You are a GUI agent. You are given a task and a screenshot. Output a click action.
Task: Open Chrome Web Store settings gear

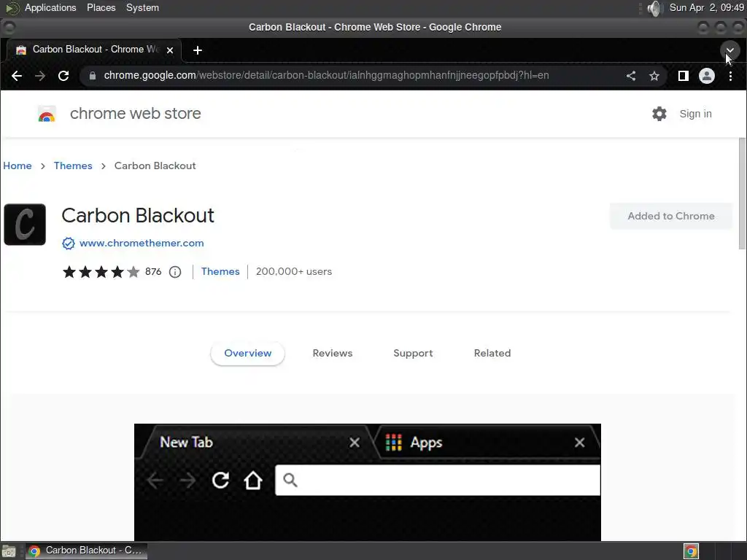tap(659, 114)
